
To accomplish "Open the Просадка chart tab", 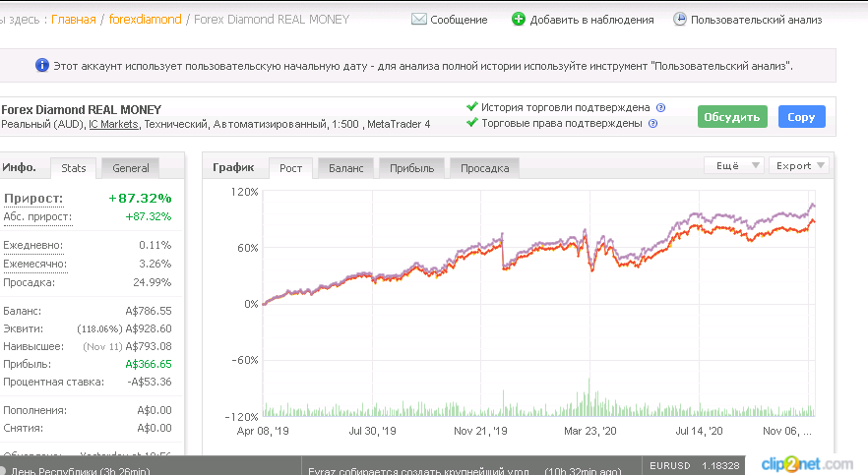I will pyautogui.click(x=485, y=168).
